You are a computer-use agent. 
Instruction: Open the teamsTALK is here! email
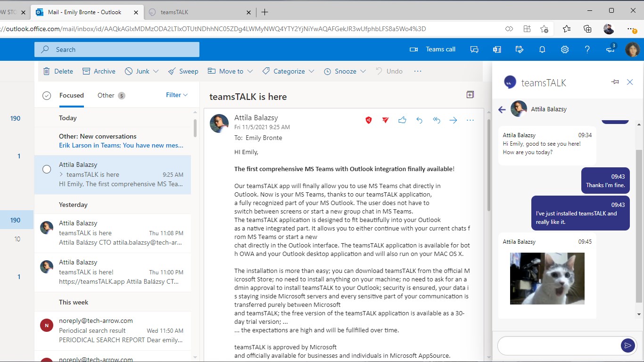[x=113, y=272]
